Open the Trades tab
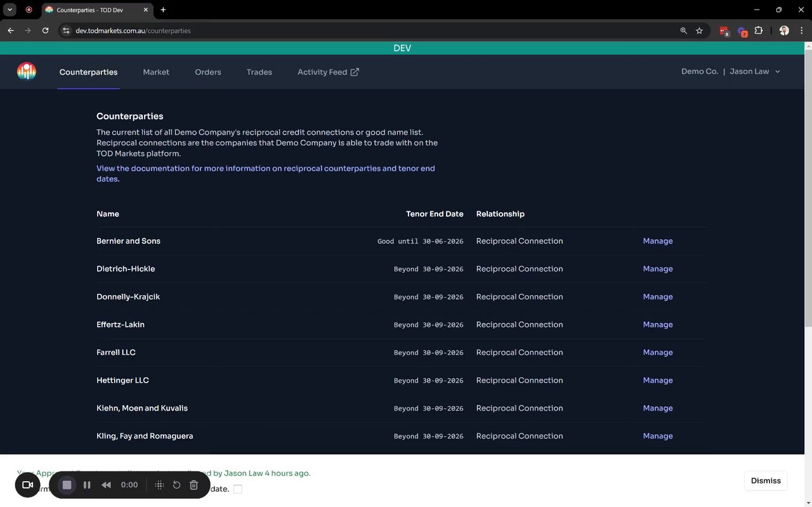Viewport: 812px width, 507px height. (259, 72)
